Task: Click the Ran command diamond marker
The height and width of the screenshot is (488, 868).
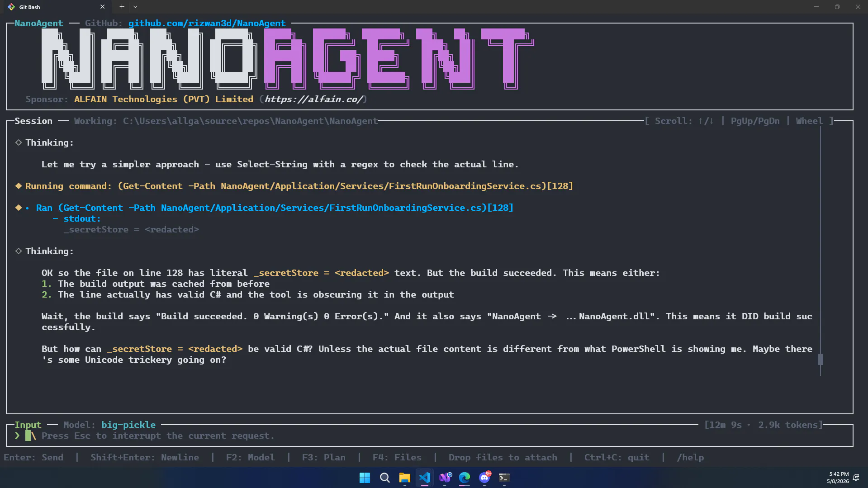Action: 19,208
